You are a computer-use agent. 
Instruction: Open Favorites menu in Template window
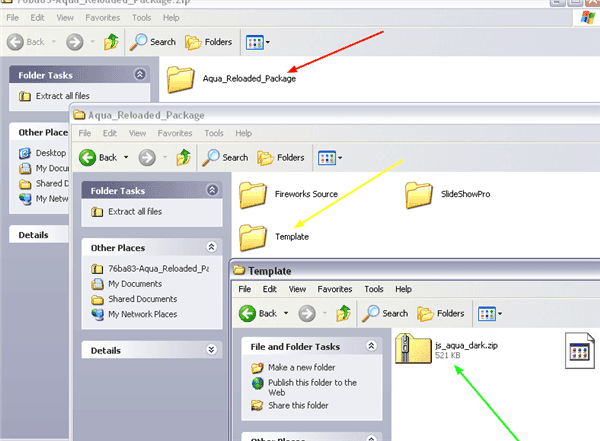click(335, 289)
